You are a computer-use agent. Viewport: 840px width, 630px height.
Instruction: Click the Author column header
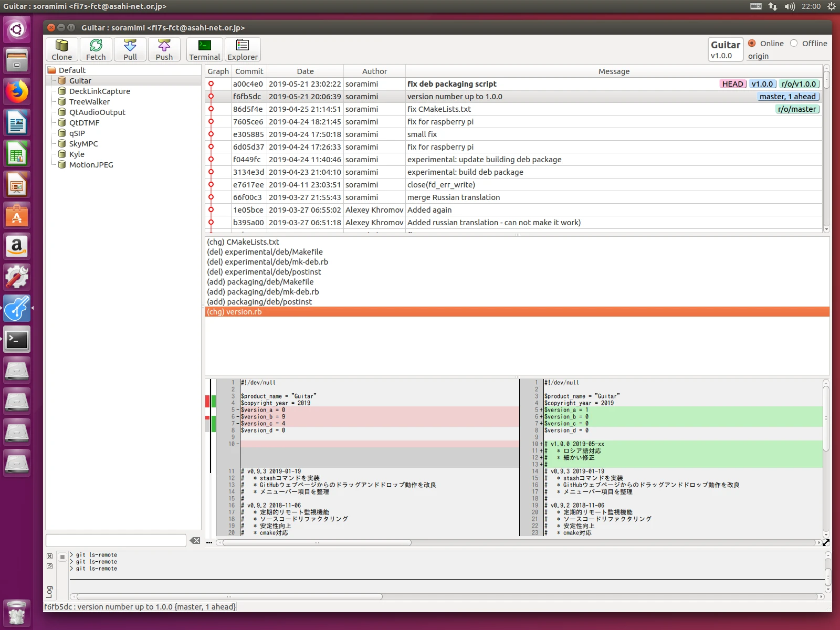pyautogui.click(x=374, y=71)
